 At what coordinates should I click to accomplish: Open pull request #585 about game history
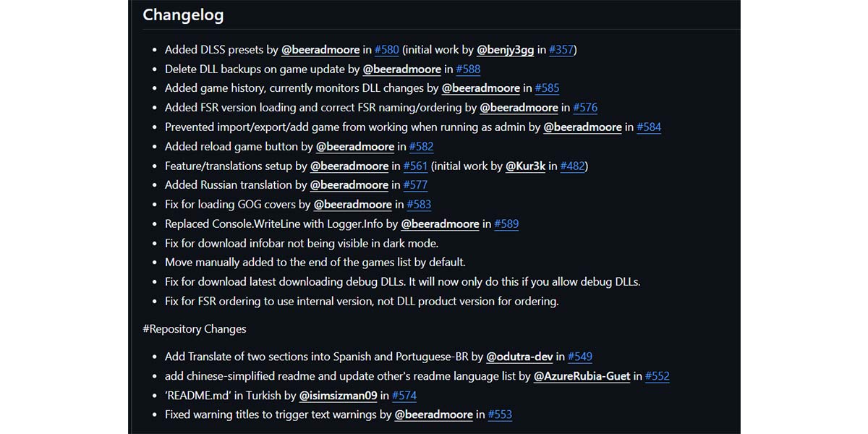pyautogui.click(x=547, y=88)
